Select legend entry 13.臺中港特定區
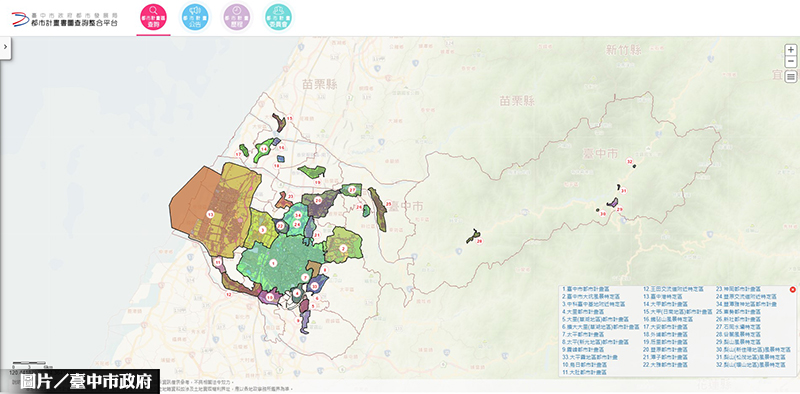This screenshot has height=394, width=800. click(x=664, y=296)
